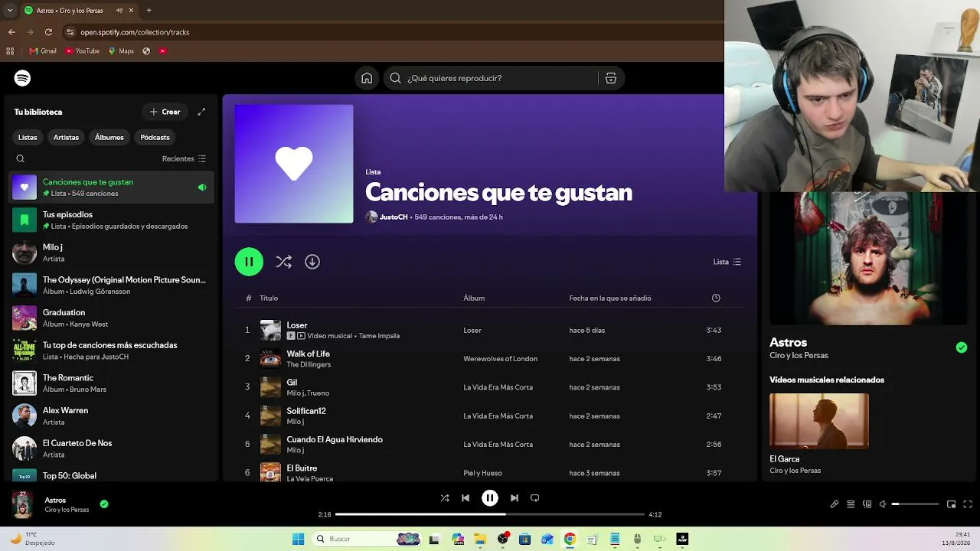Go to Spotify Home via house icon
The height and width of the screenshot is (551, 980).
[x=367, y=78]
